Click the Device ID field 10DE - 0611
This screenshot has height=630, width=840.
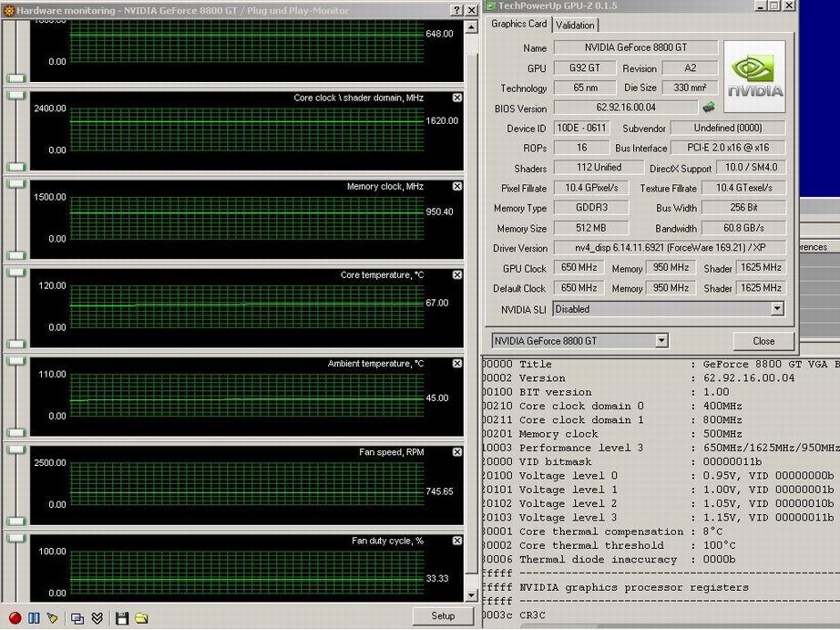tap(581, 128)
